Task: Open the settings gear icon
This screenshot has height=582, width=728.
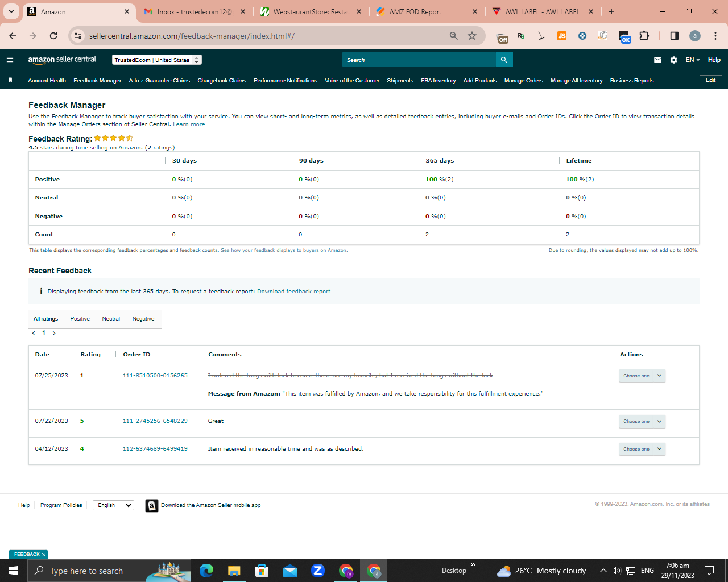Action: [x=673, y=60]
